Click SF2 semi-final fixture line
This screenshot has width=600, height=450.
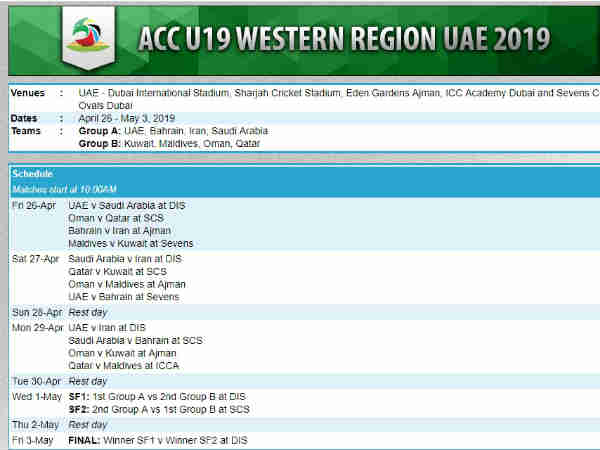click(x=159, y=409)
